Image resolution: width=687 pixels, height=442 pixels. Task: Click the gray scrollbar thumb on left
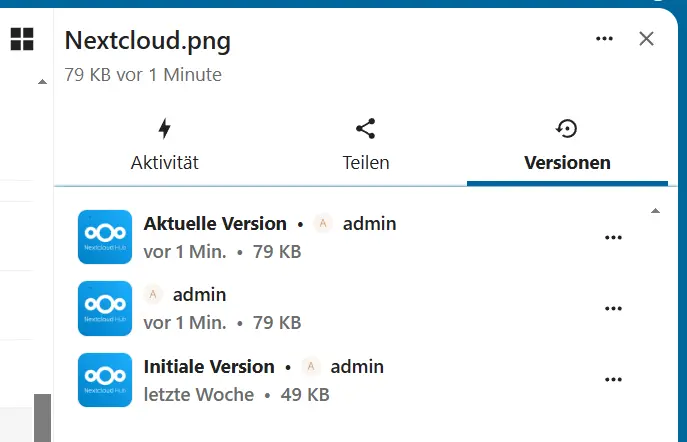[42, 418]
